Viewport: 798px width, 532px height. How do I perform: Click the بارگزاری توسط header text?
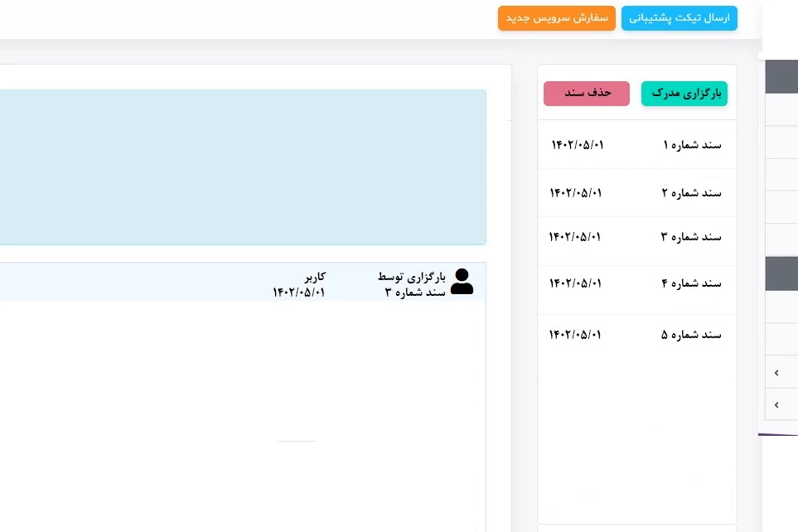412,277
